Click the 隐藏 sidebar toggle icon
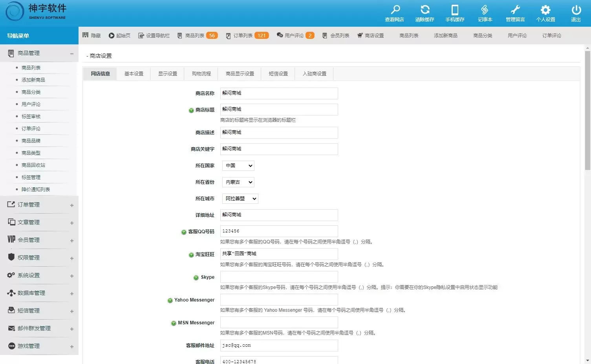Viewport: 591px width, 364px height. pos(86,35)
